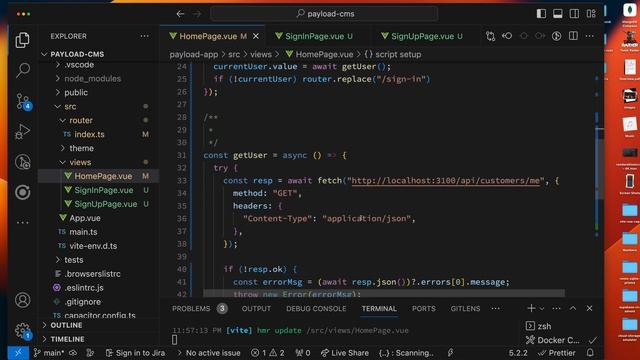
Task: Open the Explorer view in activity bar
Action: (x=22, y=40)
